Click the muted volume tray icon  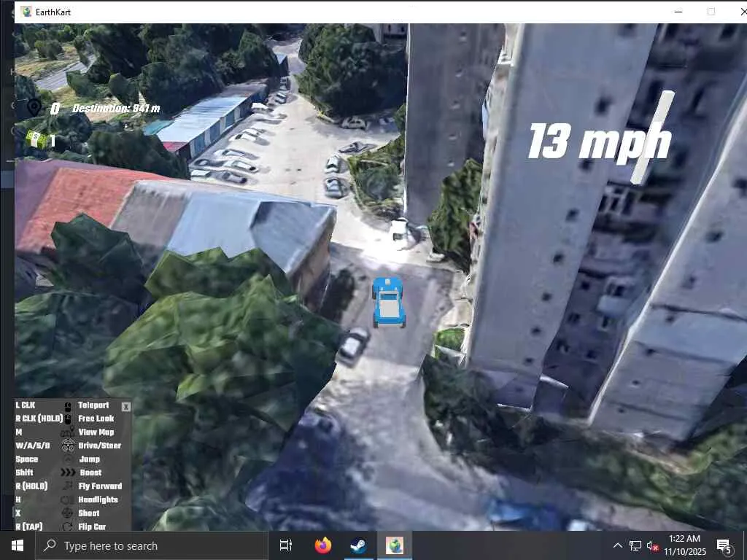pos(652,545)
